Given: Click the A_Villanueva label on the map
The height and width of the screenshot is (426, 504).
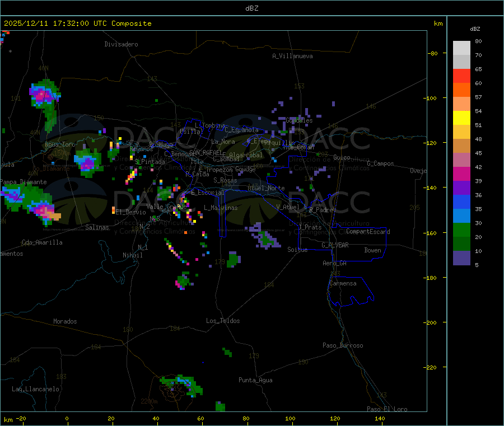Looking at the screenshot, I should click(x=292, y=56).
